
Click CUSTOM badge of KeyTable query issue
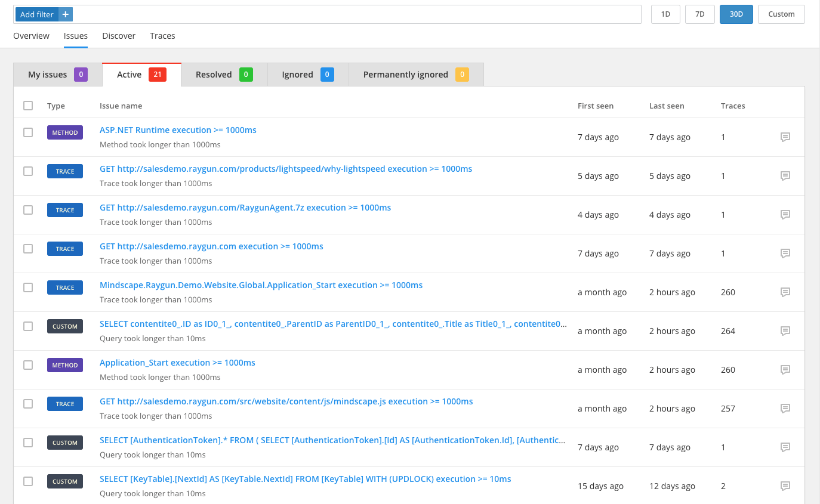pyautogui.click(x=65, y=481)
